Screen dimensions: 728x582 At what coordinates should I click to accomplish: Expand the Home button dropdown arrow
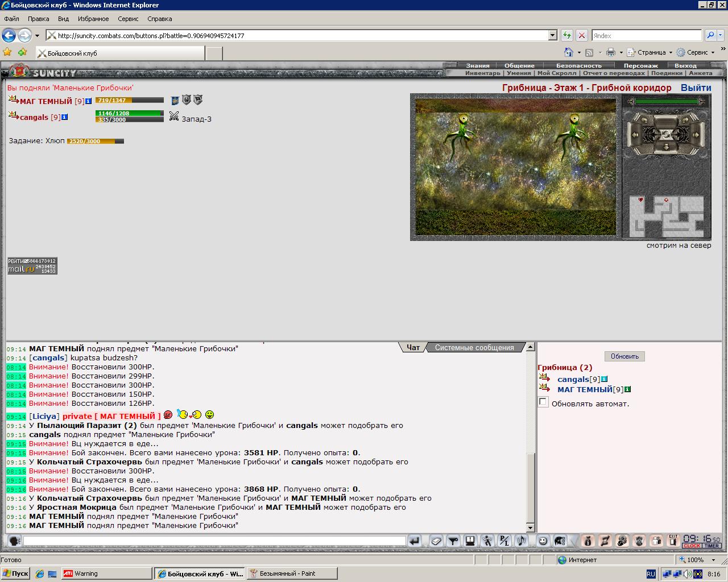pyautogui.click(x=579, y=52)
